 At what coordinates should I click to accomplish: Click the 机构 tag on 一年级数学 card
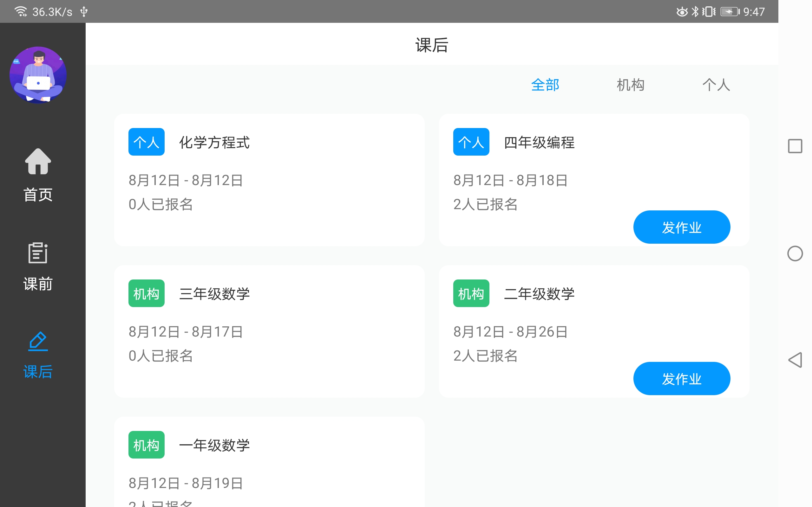tap(146, 445)
